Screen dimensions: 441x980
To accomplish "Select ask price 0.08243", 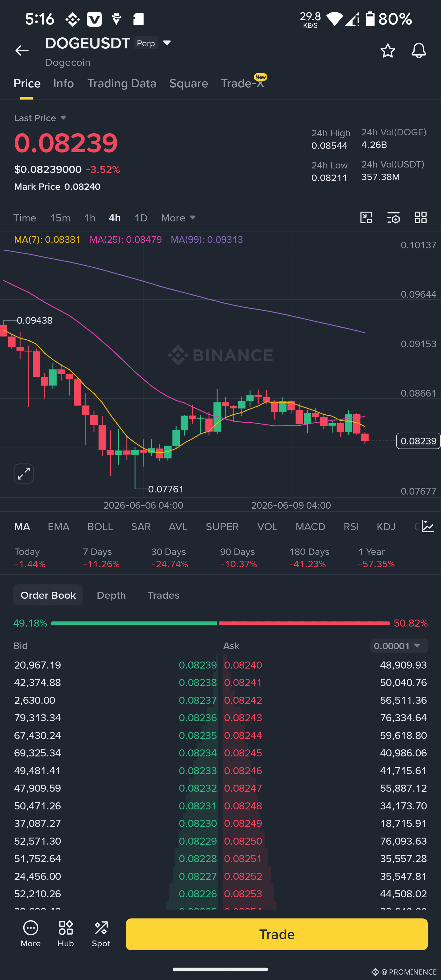I will click(243, 718).
